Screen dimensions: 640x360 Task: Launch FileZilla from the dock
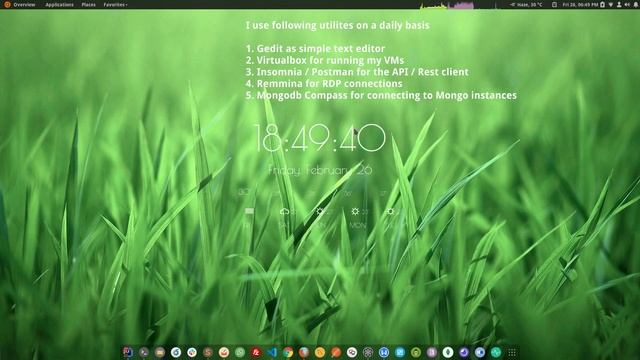point(256,352)
